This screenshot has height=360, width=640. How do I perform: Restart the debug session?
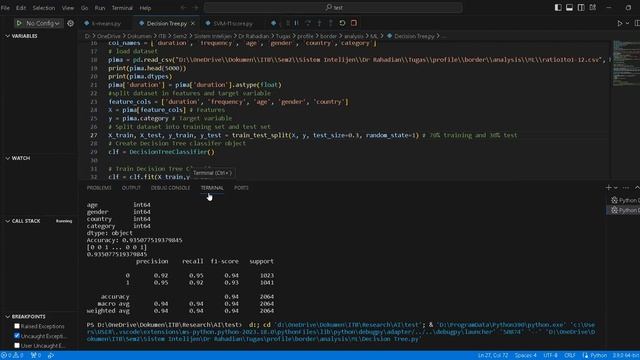tap(342, 23)
